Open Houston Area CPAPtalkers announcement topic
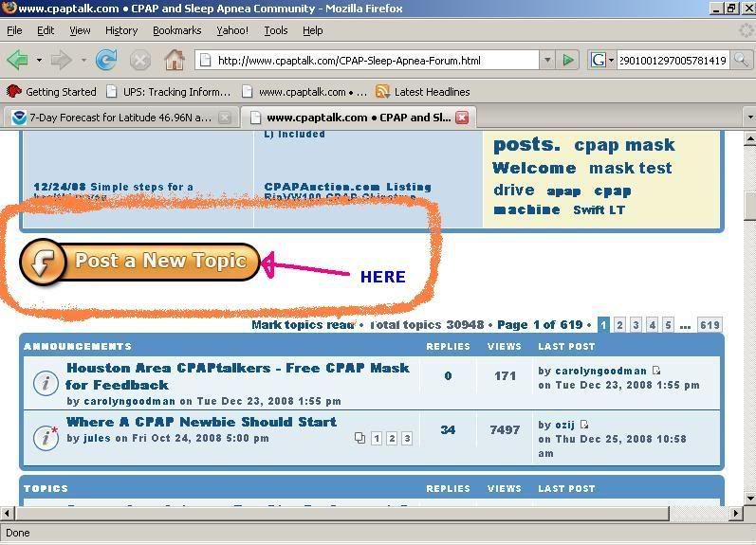 click(x=238, y=376)
